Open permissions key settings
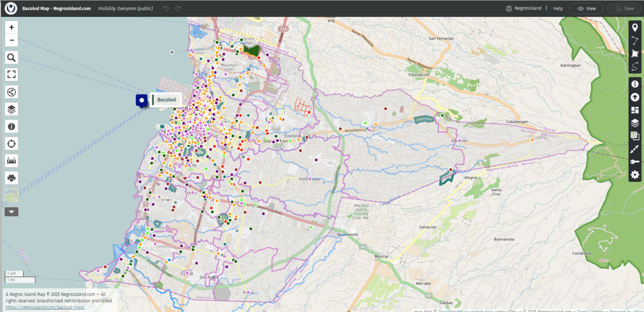The height and width of the screenshot is (312, 644). point(635,162)
